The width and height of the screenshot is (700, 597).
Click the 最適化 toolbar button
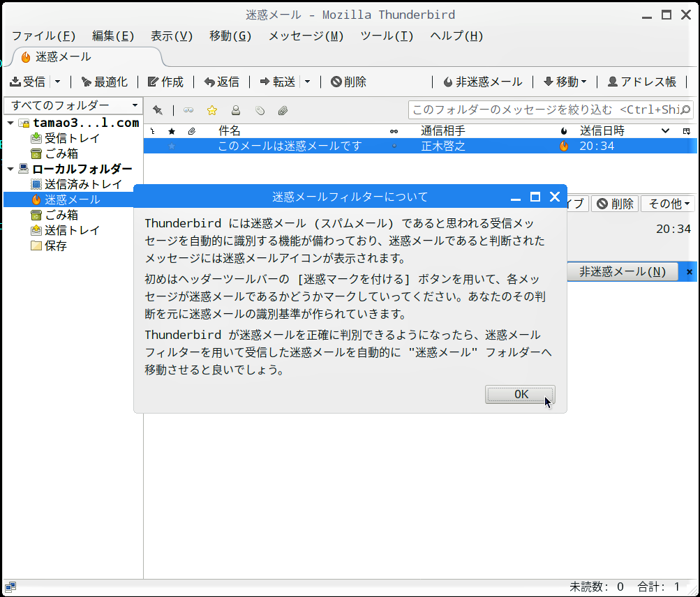coord(105,82)
